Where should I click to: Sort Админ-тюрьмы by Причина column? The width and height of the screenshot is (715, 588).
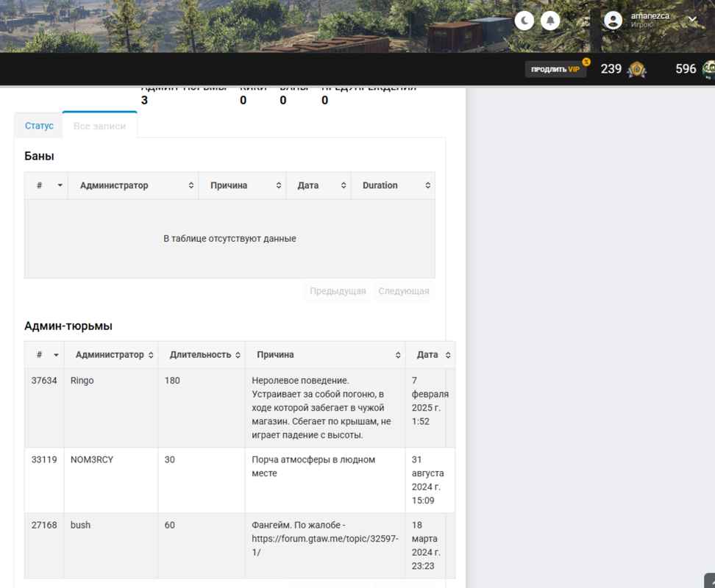(x=325, y=355)
